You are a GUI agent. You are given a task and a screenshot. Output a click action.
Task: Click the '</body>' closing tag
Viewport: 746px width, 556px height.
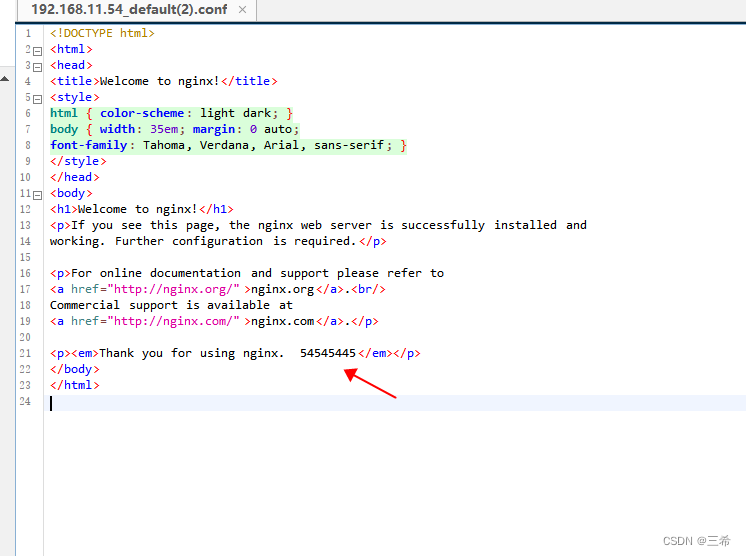coord(75,370)
